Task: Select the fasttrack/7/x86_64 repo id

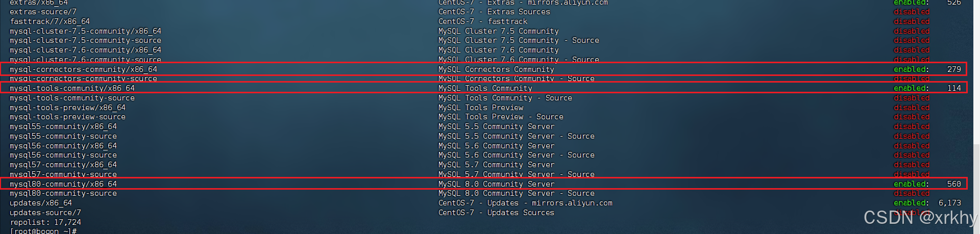Action: [50, 21]
